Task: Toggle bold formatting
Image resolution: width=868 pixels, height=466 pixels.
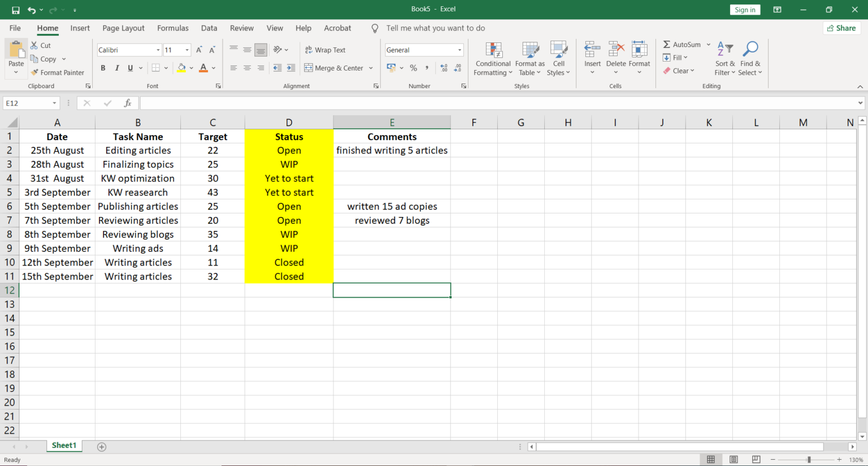Action: pos(103,68)
